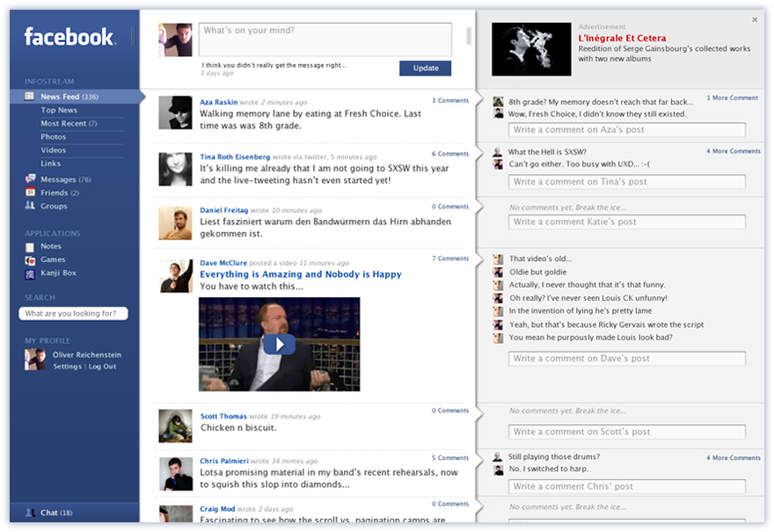Open Oliver Reichenstein profile name link
The image size is (774, 532).
tap(87, 355)
